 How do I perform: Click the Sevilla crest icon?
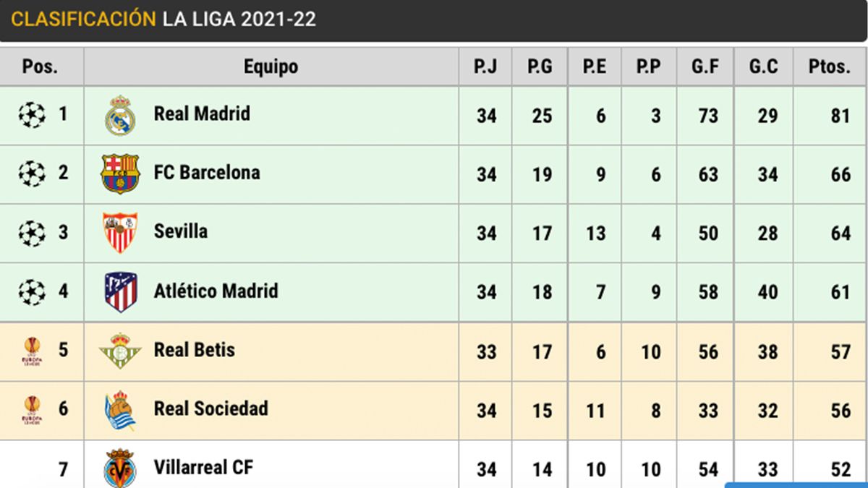(x=120, y=232)
